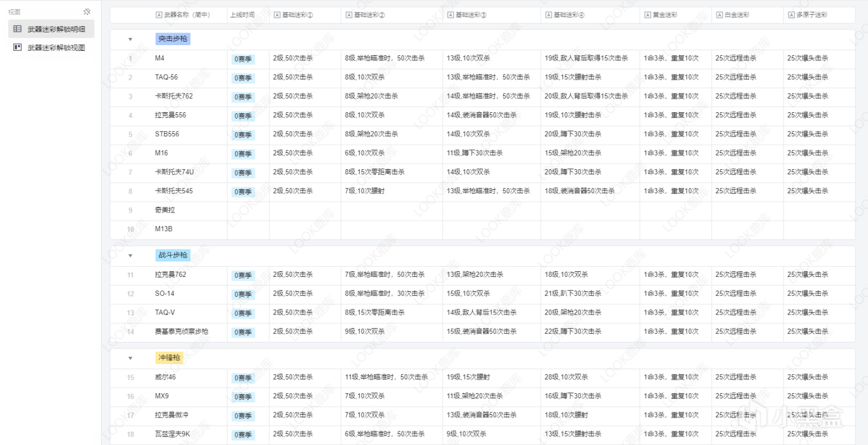Viewport: 868px width, 445px height.
Task: Click the kanban icon of 武器迷彩解锁视图
Action: (18, 48)
